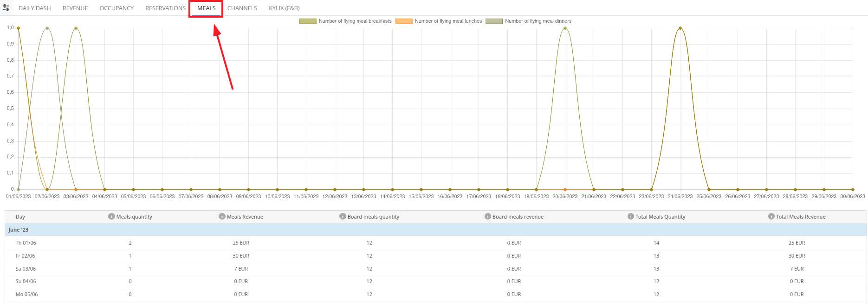Toggle flying meal breakfasts legend swatch
The image size is (868, 304).
[308, 21]
